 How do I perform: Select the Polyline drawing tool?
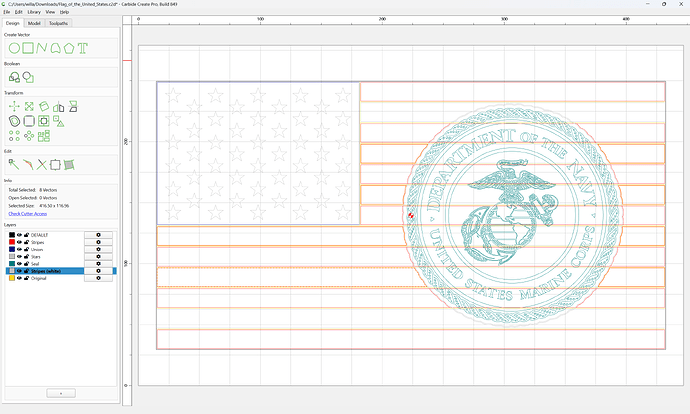41,48
